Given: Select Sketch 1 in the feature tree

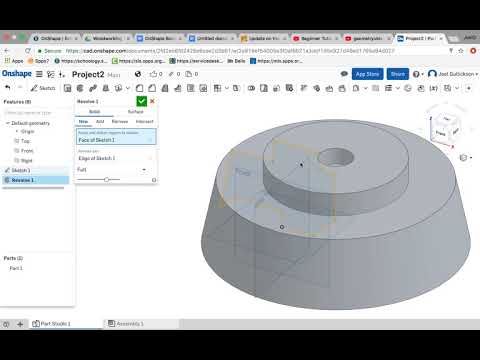Looking at the screenshot, I should point(21,170).
